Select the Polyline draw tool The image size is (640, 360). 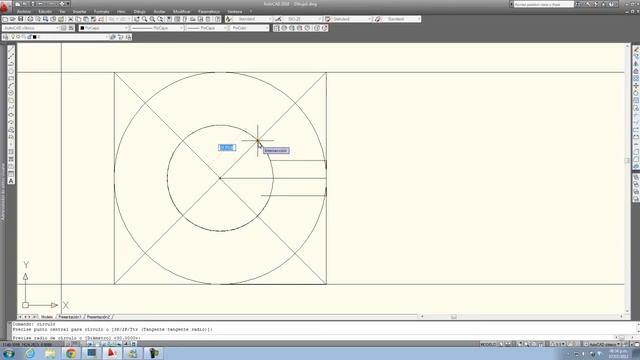tap(11, 64)
